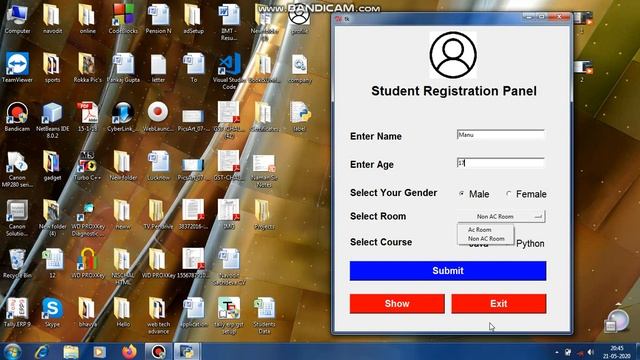
Task: Launch Internet Explorer from taskbar
Action: coord(42,351)
